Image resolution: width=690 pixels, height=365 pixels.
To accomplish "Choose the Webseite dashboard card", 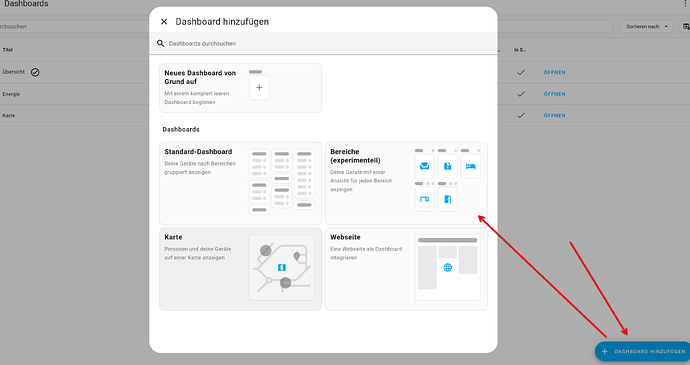I will tap(406, 269).
